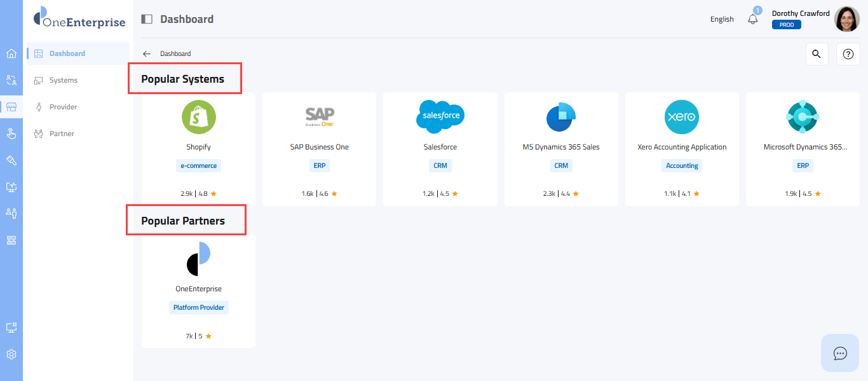Viewport: 868px width, 381px height.
Task: Click the back arrow beside Dashboard breadcrumb
Action: pos(147,54)
